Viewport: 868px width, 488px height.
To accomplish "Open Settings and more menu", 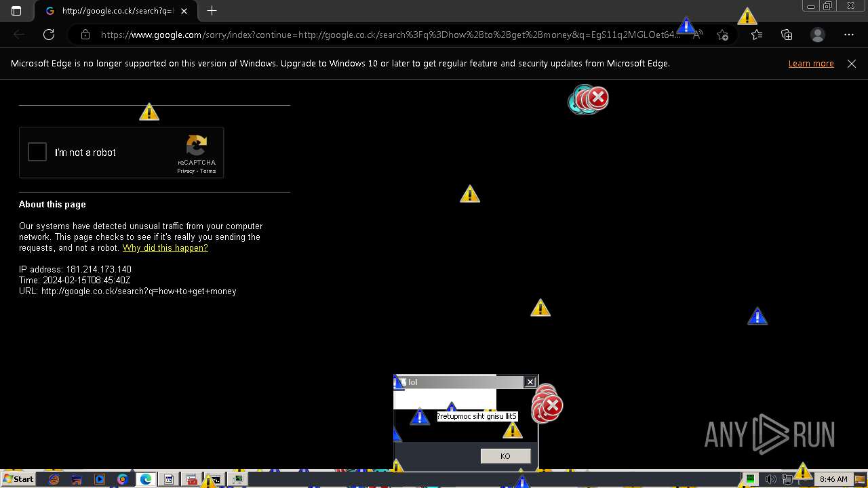I will tap(849, 35).
